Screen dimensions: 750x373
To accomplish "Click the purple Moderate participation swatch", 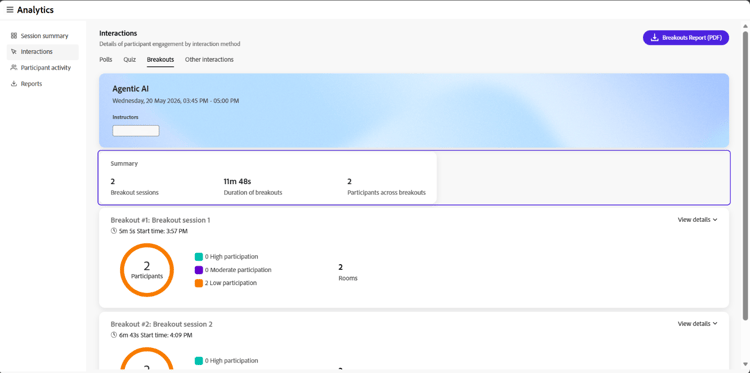I will click(x=199, y=270).
